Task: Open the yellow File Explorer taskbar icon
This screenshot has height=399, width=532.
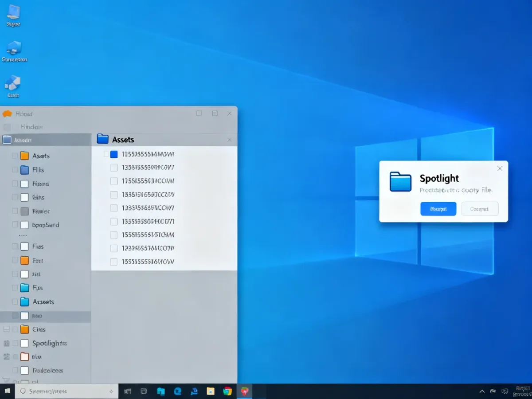Action: pyautogui.click(x=211, y=391)
